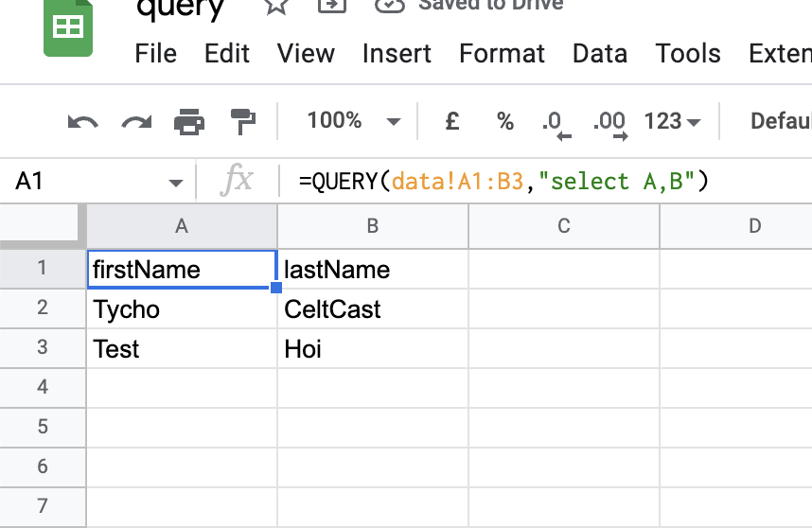The height and width of the screenshot is (528, 812).
Task: Activate the paint format tool
Action: 242,122
